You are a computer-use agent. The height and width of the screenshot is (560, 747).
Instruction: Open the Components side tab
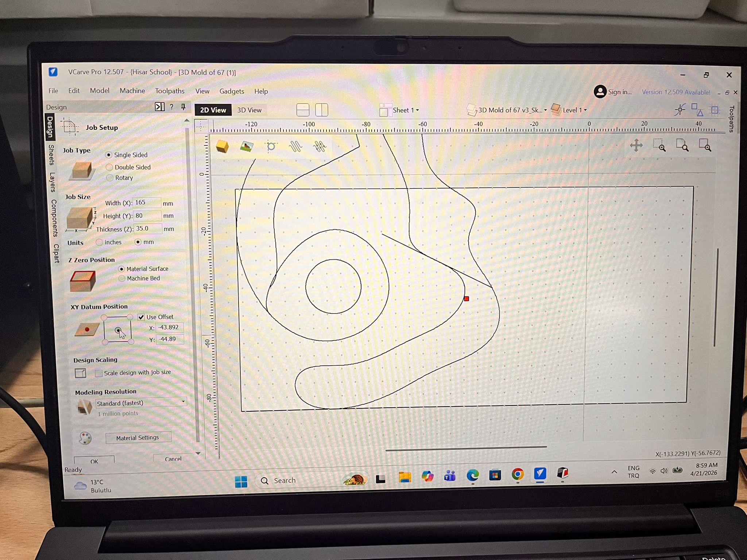coord(54,218)
